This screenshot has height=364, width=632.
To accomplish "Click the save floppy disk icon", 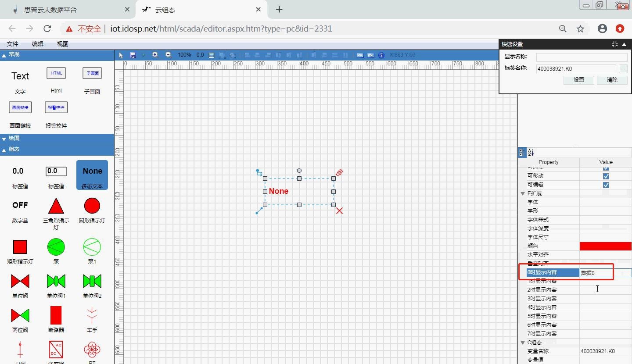I will click(133, 55).
